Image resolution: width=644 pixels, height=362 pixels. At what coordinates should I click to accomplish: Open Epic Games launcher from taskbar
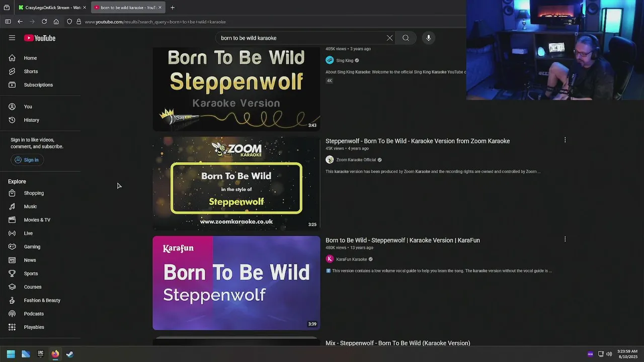click(x=40, y=354)
